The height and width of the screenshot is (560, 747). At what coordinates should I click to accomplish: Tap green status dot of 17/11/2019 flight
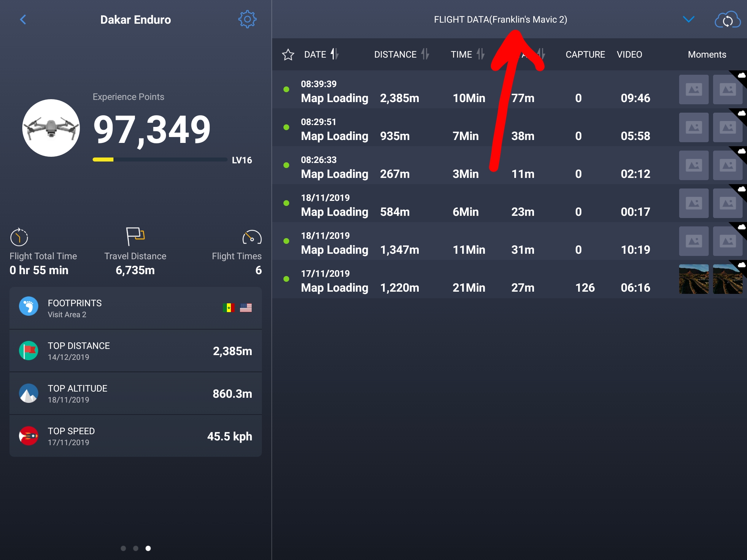pos(286,279)
